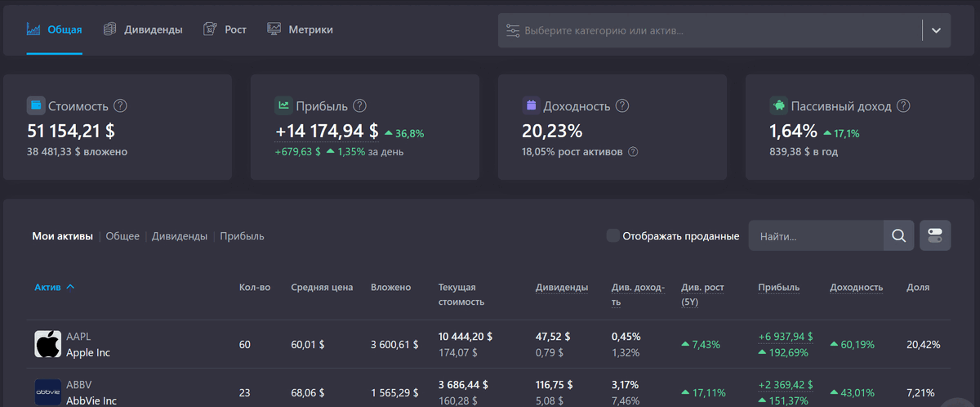The image size is (980, 407).
Task: Click the profit value +14 174,94 $
Action: (x=327, y=131)
